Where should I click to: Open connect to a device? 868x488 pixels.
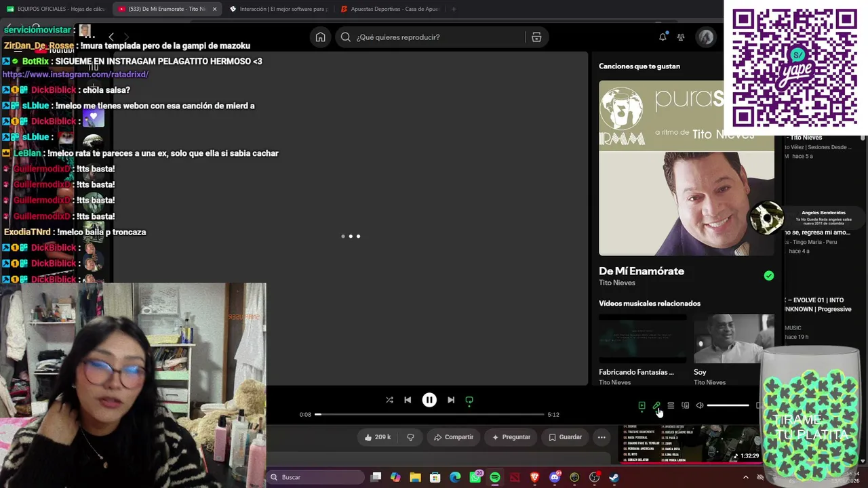686,405
